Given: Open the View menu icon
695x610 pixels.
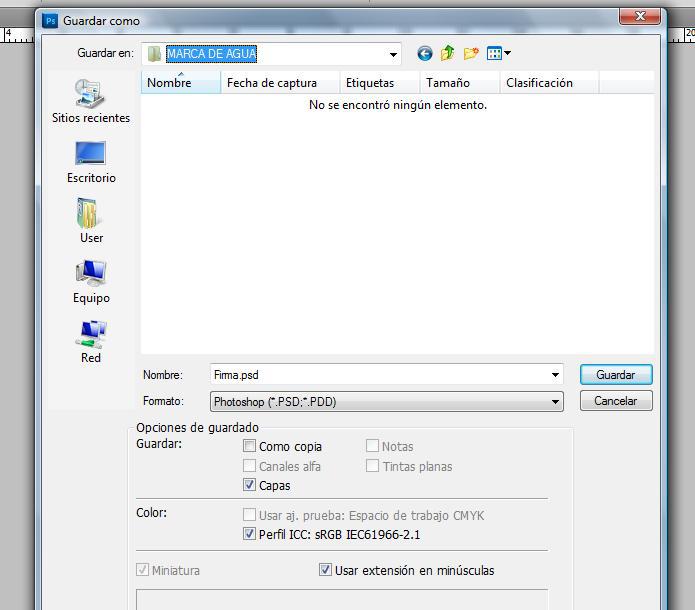Looking at the screenshot, I should point(498,54).
